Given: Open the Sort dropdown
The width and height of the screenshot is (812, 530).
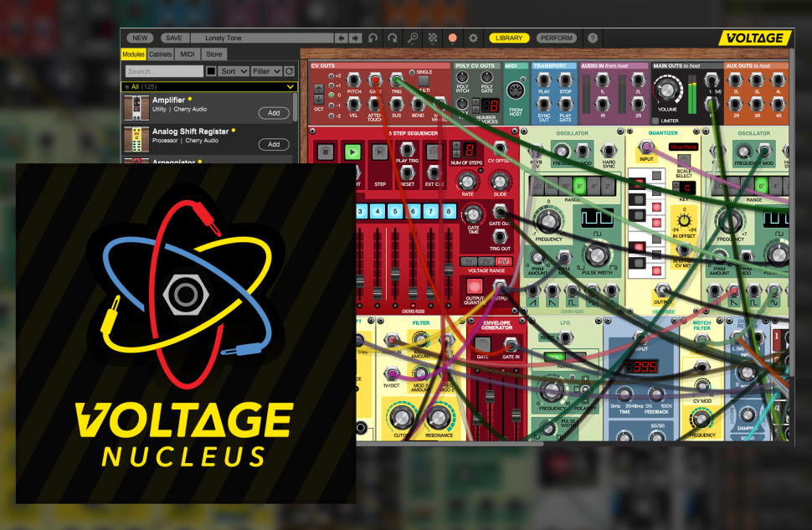Looking at the screenshot, I should pyautogui.click(x=234, y=71).
